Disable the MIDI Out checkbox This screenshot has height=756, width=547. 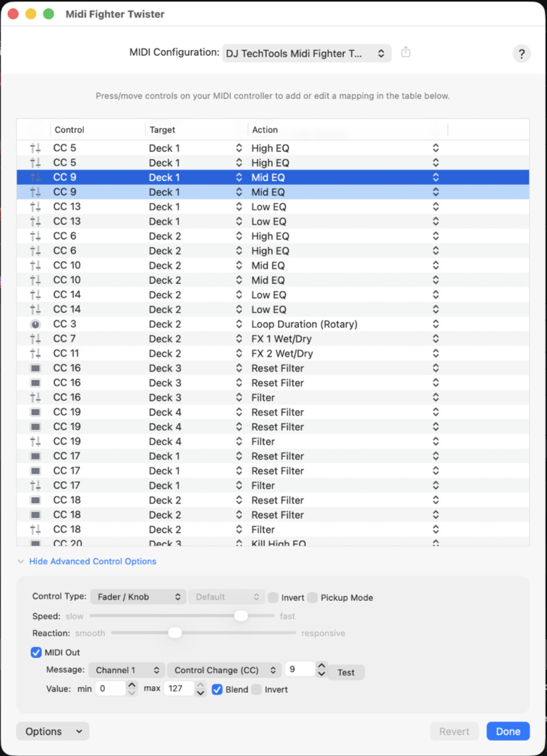point(36,653)
